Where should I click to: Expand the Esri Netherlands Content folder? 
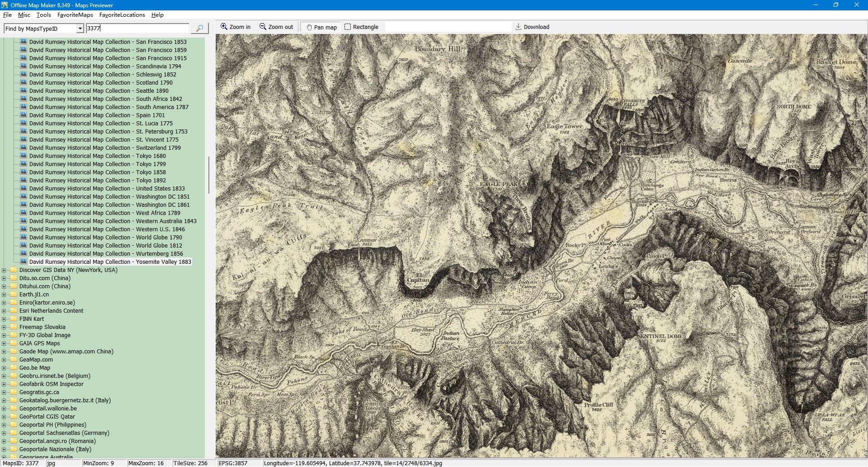[4, 311]
